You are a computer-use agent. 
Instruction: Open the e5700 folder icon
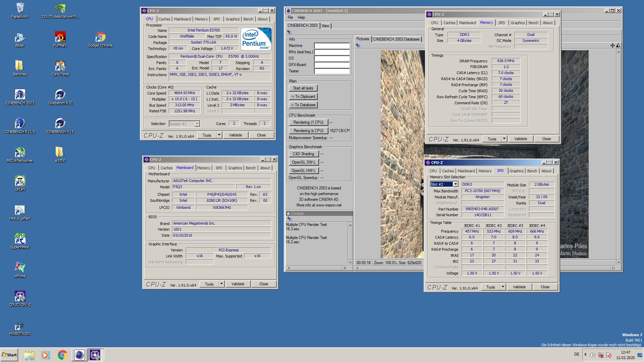coord(60,155)
